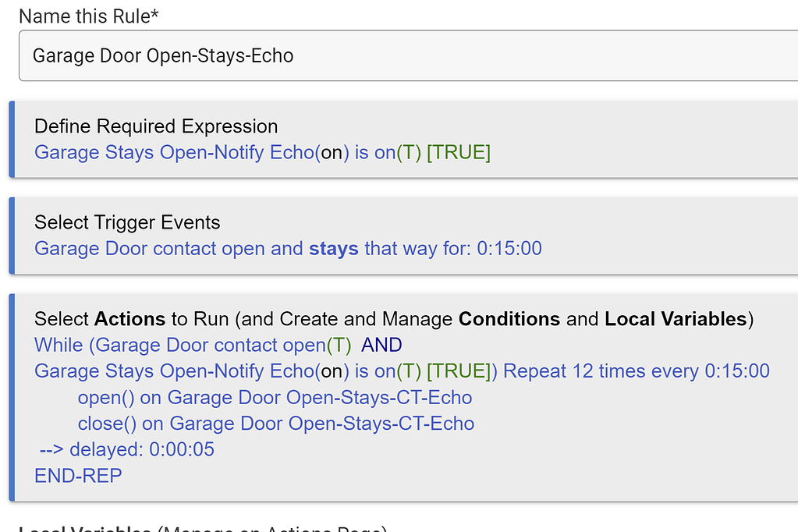Open the Select Trigger Events section
This screenshot has height=532, width=798.
pyautogui.click(x=126, y=222)
